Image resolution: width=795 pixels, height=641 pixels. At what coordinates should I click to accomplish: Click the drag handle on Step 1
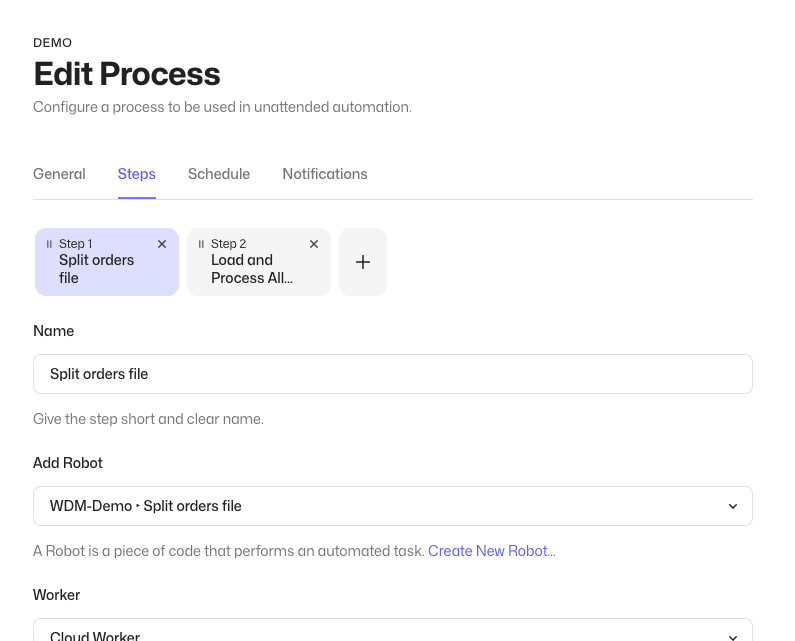point(49,244)
